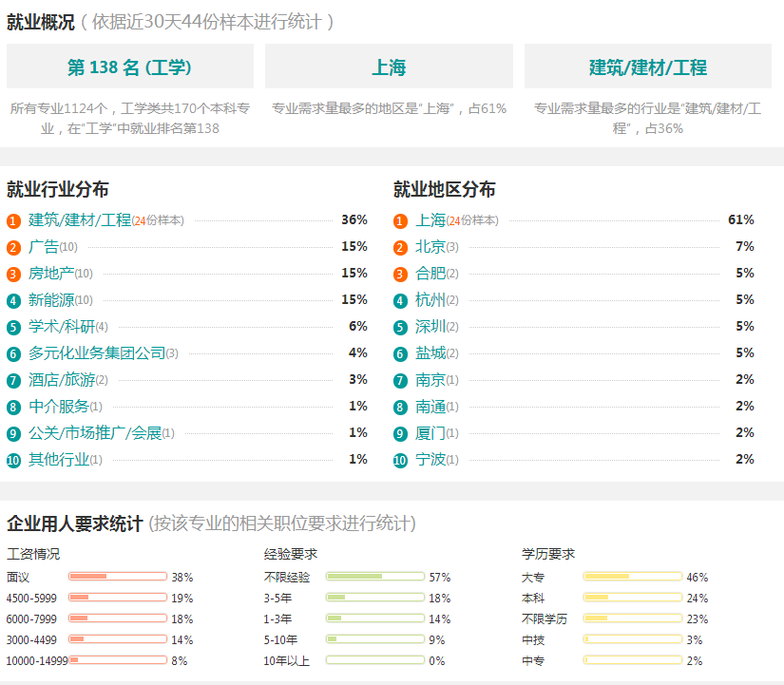The height and width of the screenshot is (685, 784).
Task: Click the 上海 header summary box
Action: [389, 66]
